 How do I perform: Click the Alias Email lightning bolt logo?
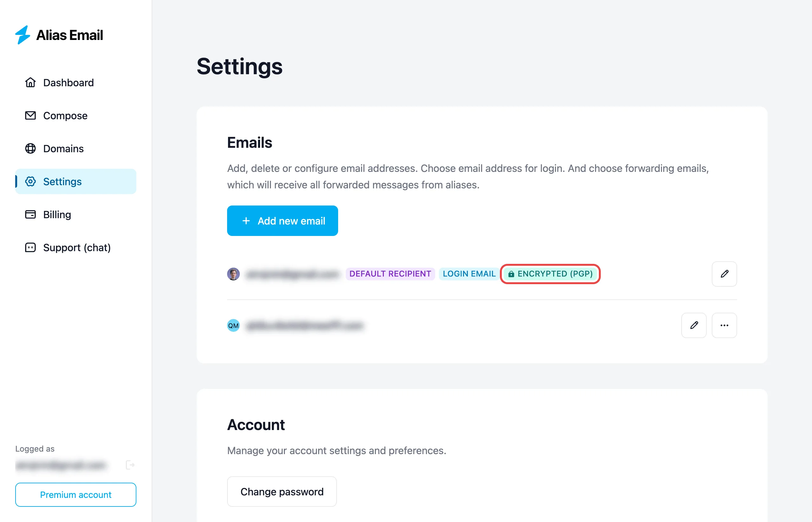coord(23,35)
